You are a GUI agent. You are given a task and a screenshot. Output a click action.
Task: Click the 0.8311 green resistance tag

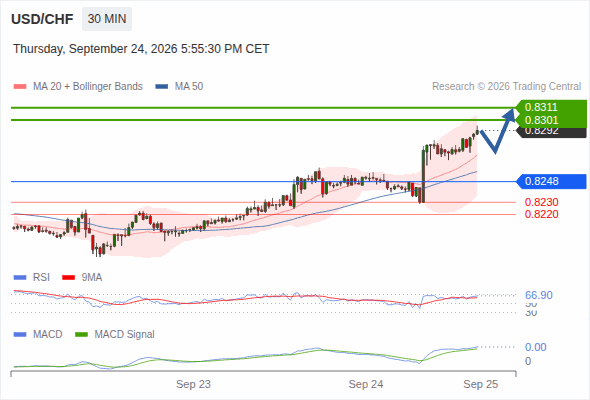(x=551, y=107)
